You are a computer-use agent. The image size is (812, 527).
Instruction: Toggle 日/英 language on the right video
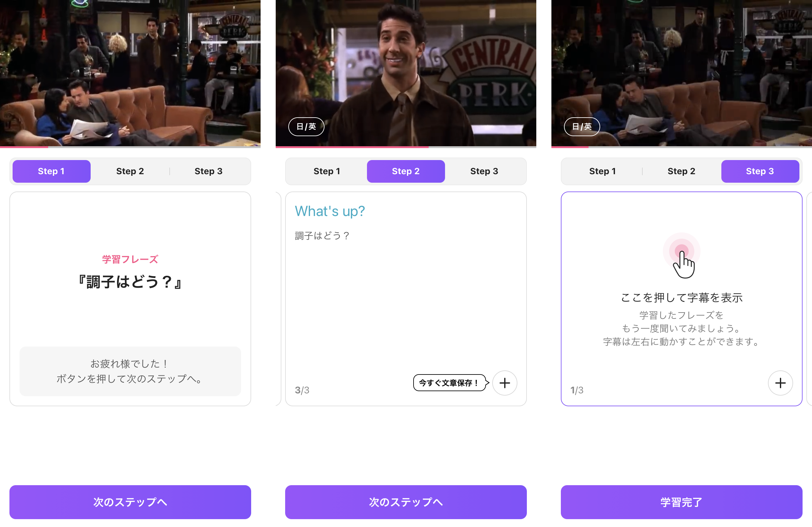pos(582,126)
